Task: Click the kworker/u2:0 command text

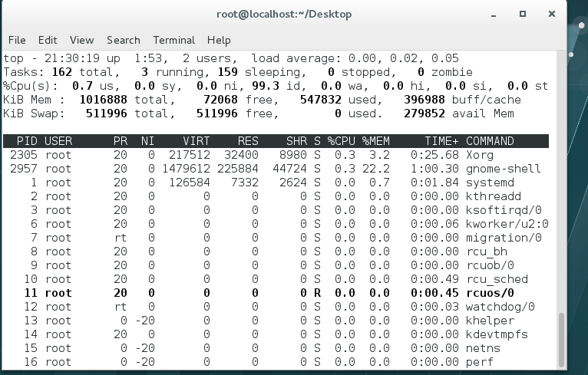Action: [x=507, y=224]
